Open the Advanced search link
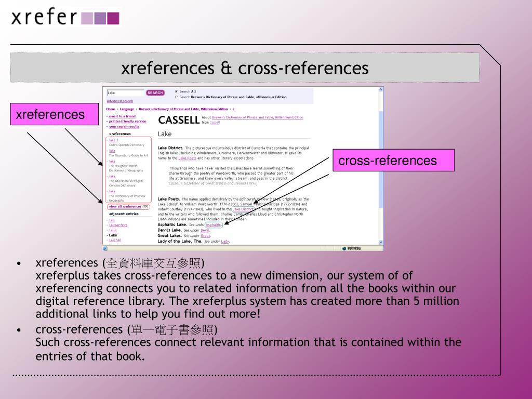Screen dimensions: 532x399 coord(120,101)
